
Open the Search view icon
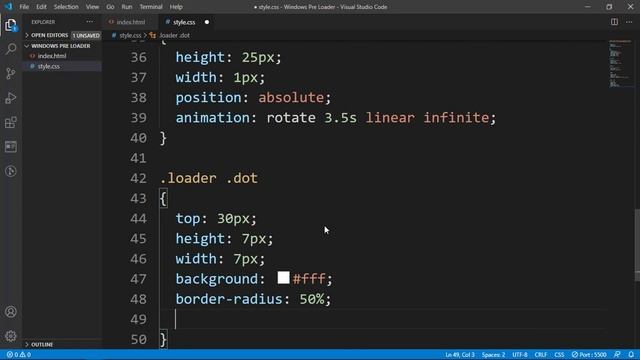(11, 49)
